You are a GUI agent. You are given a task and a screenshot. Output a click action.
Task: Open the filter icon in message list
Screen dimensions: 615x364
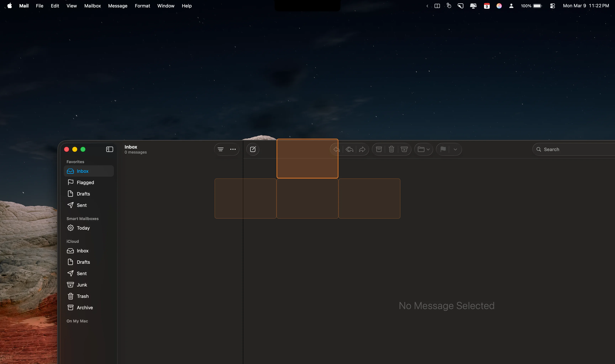click(x=220, y=149)
